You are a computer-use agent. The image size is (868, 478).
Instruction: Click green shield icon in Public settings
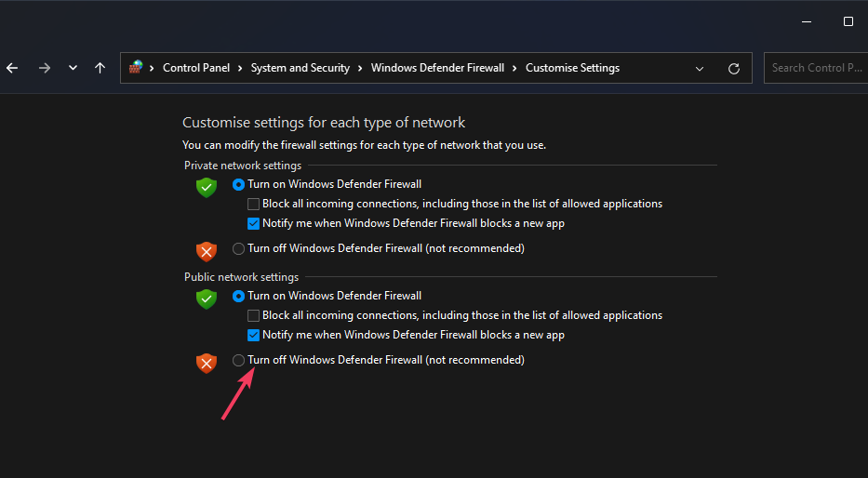click(207, 299)
